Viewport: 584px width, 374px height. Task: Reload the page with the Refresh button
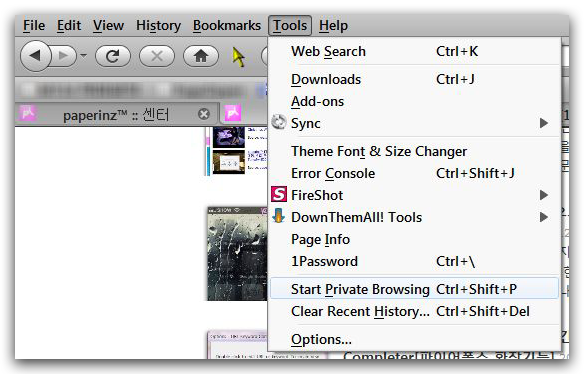point(113,56)
